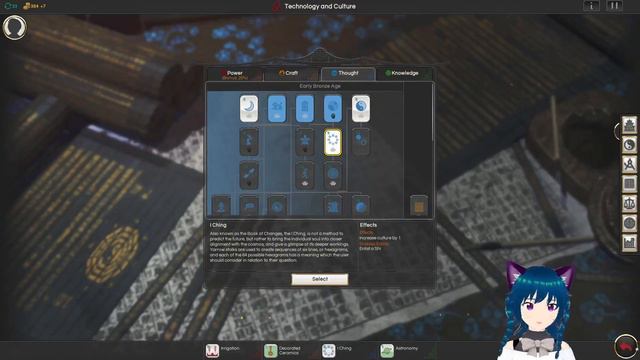Select the blue tablet technology card

[x=305, y=109]
